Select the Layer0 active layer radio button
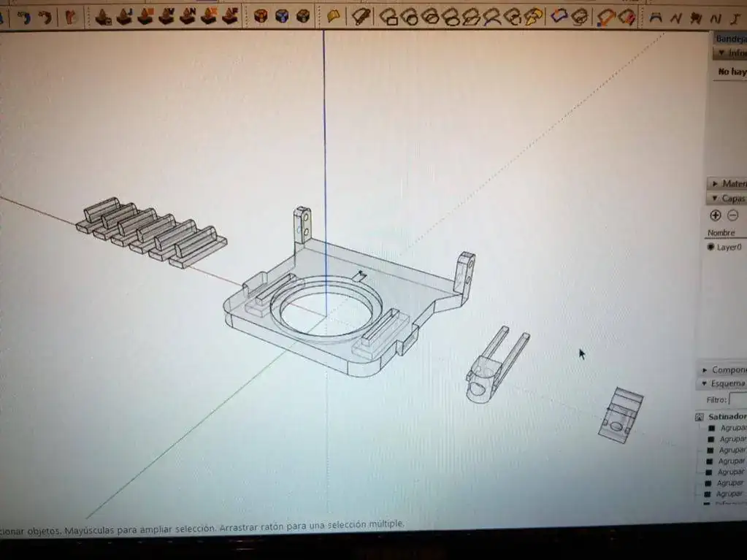The width and height of the screenshot is (747, 560). point(710,248)
